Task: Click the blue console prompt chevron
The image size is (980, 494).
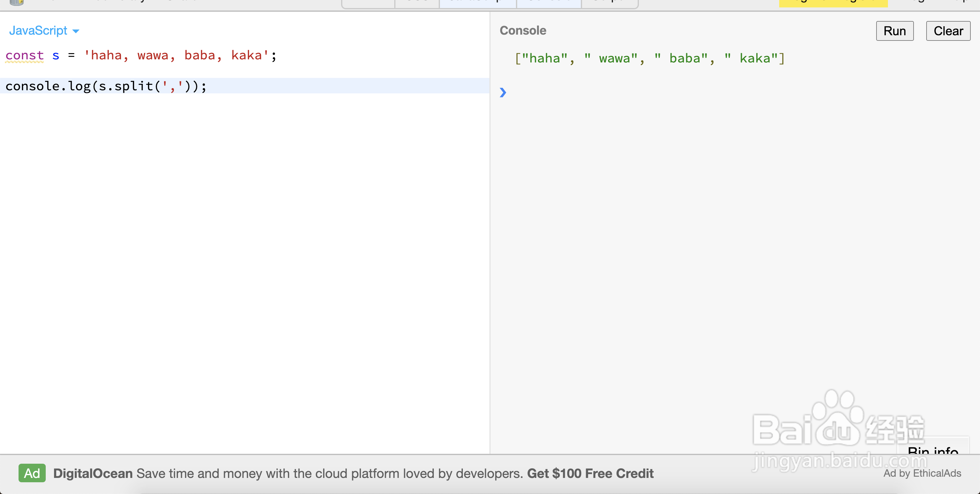Action: 503,92
